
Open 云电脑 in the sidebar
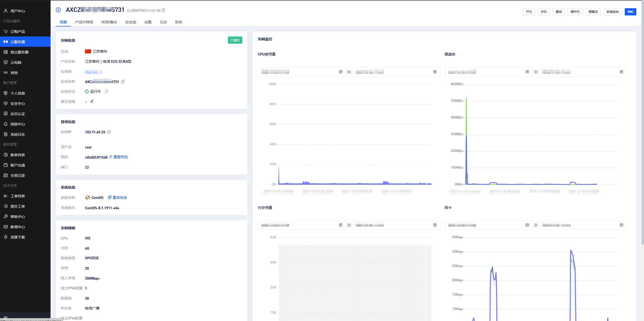(16, 62)
